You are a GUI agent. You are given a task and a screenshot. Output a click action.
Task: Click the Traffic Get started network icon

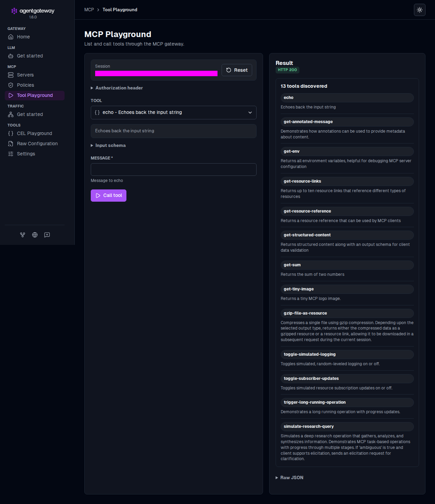[11, 114]
